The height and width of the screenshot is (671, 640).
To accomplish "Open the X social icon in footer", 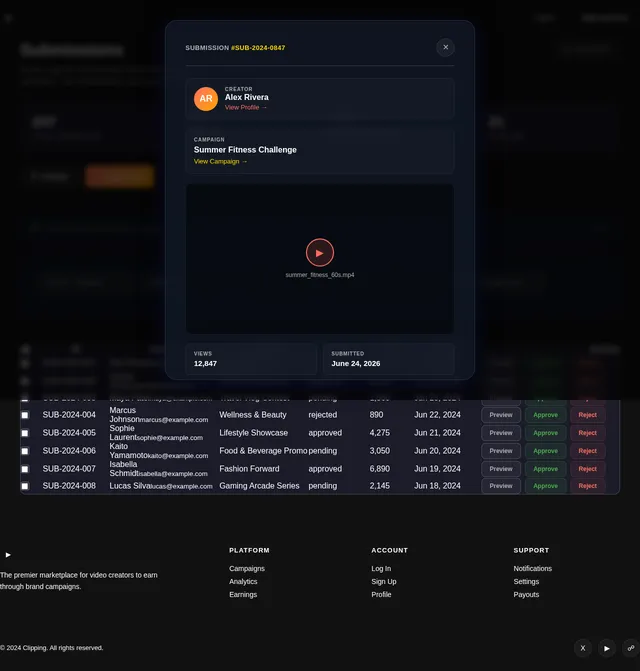I will (583, 648).
